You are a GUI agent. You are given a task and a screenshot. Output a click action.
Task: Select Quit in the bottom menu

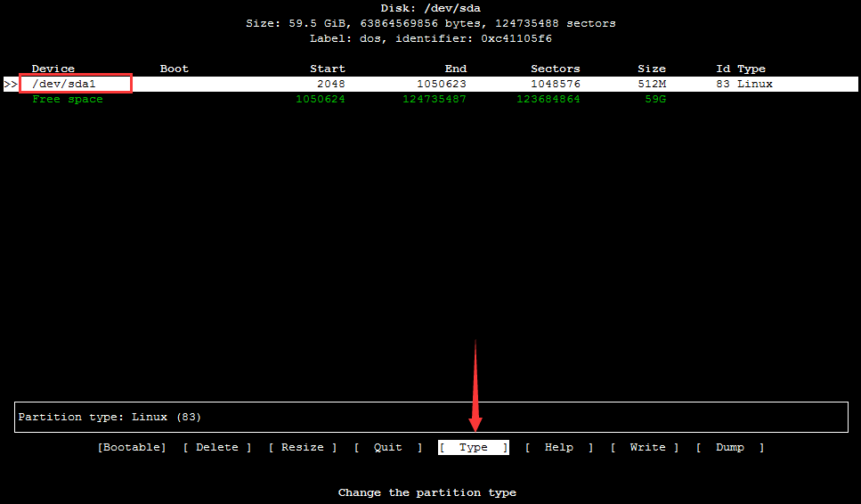(x=388, y=447)
